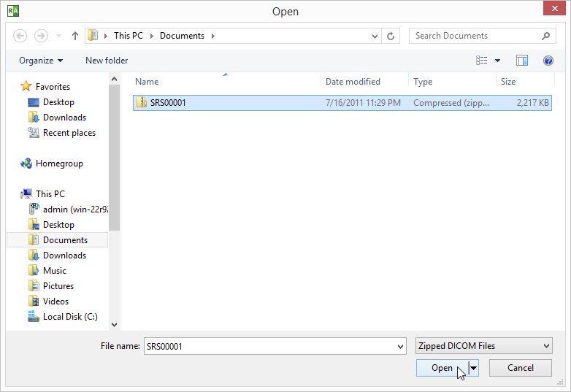Expand the view options dropdown arrow
The width and height of the screenshot is (571, 392).
(498, 61)
